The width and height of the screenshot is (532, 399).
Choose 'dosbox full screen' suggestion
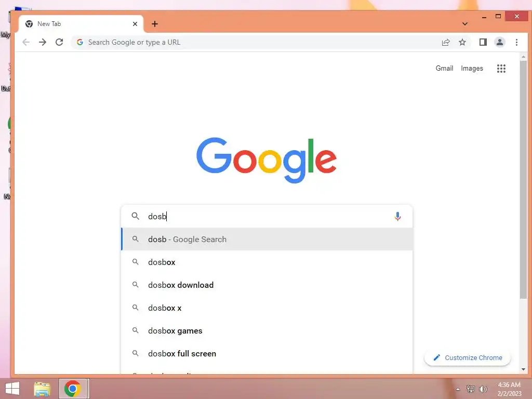267,353
